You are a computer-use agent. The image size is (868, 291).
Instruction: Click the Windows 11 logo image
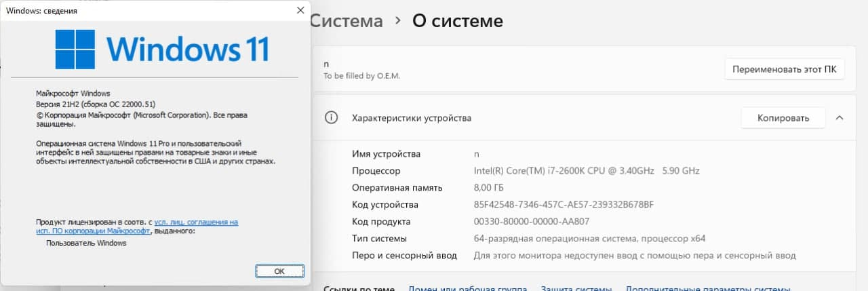[161, 49]
